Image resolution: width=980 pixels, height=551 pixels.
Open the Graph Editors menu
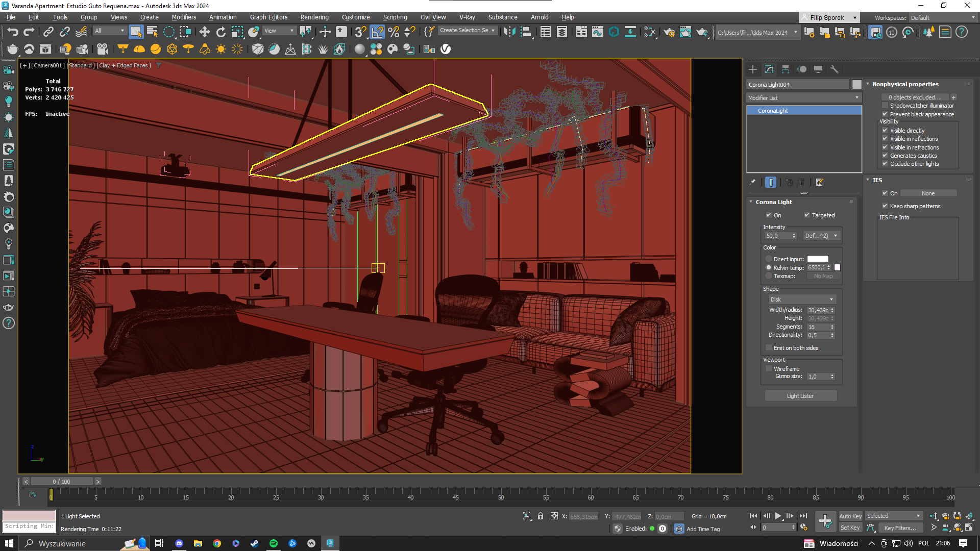click(268, 17)
